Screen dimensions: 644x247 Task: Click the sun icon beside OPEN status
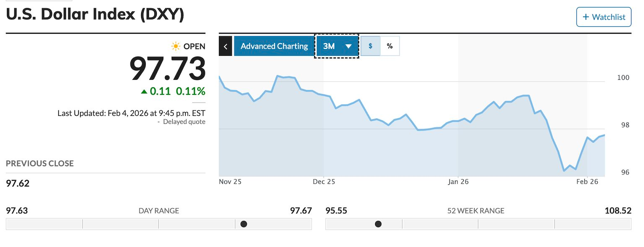(x=176, y=46)
